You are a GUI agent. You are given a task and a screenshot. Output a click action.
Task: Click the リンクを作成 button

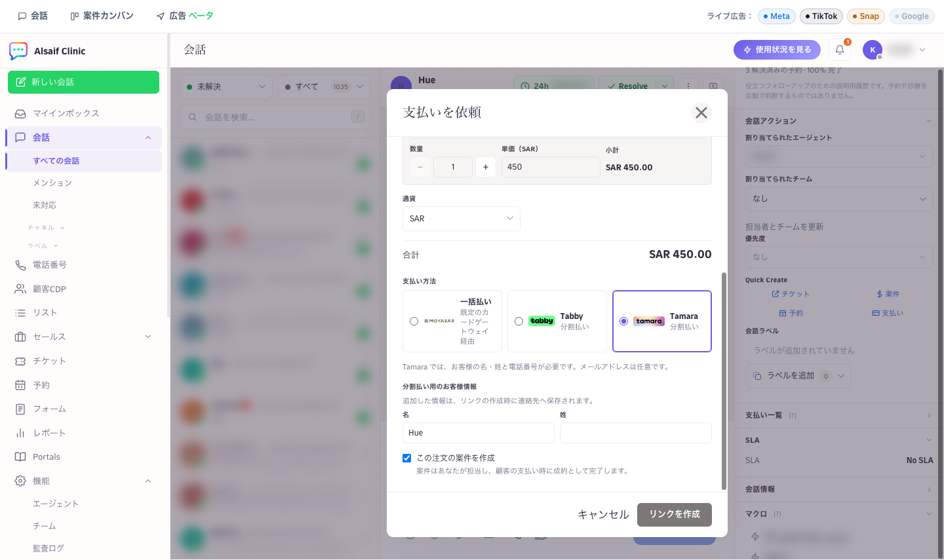tap(675, 515)
